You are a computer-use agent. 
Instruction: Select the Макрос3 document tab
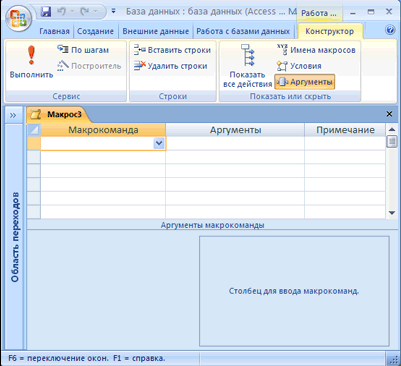coord(58,114)
